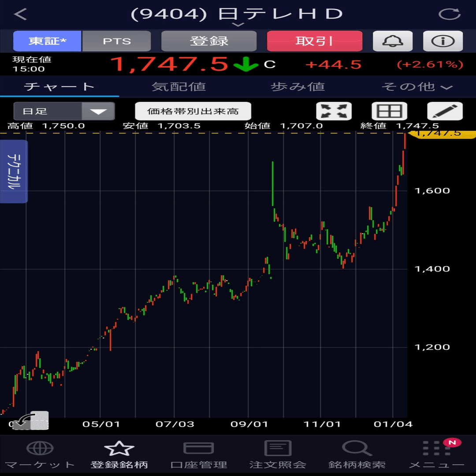The width and height of the screenshot is (476, 476).
Task: Select the 東証 exchange toggle
Action: click(47, 41)
